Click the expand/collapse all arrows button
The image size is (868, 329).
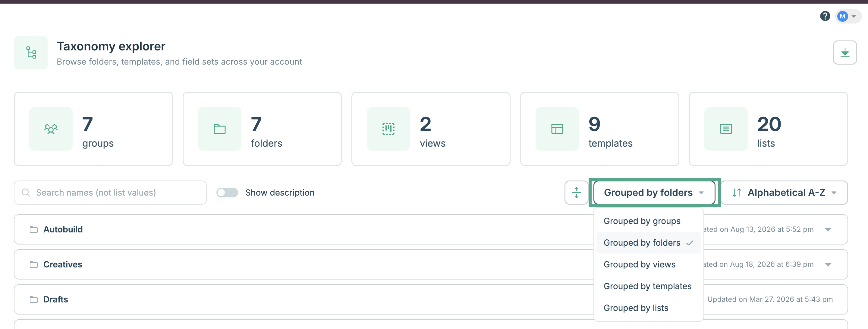577,192
